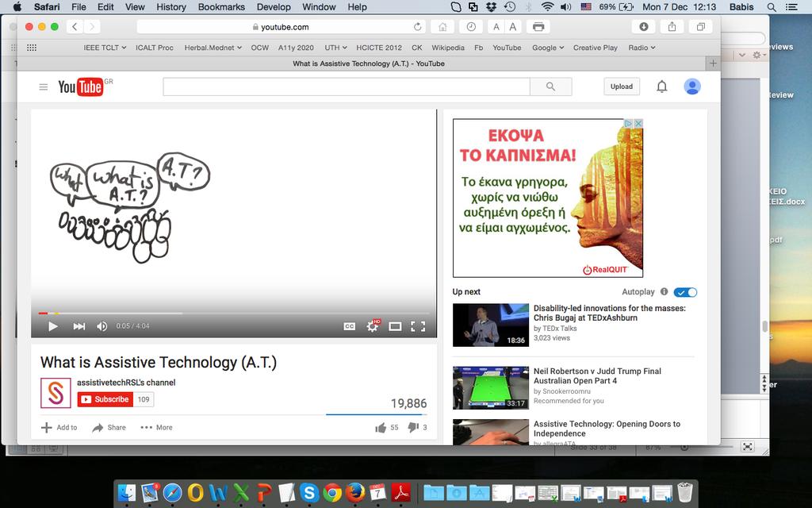Close the RealQUIT advertisement
Viewport: 812px width, 508px height.
638,123
